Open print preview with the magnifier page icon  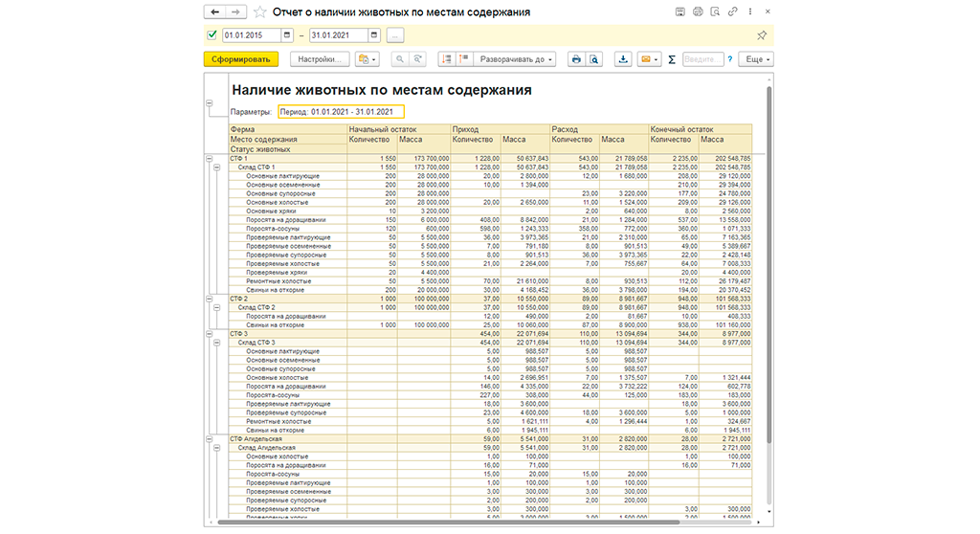tap(593, 59)
